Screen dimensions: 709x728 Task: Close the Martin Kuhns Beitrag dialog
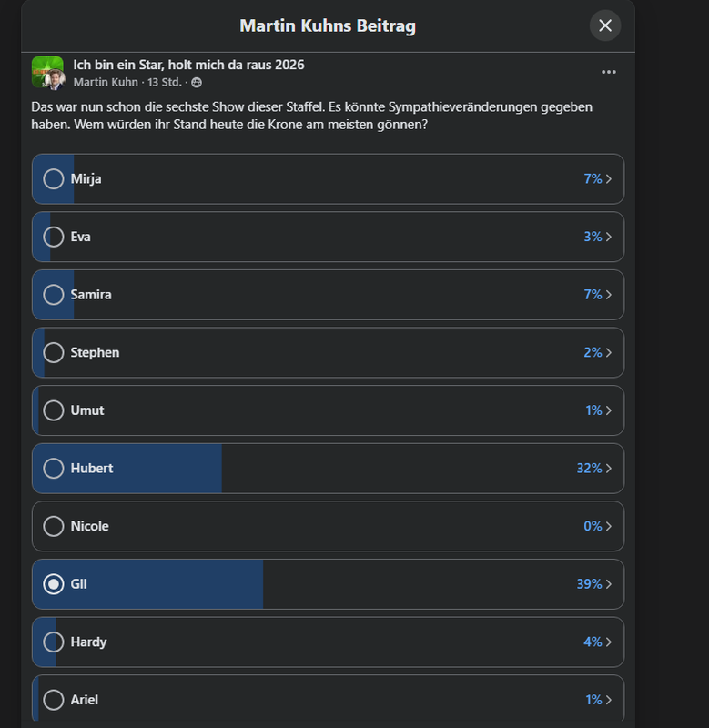point(605,25)
